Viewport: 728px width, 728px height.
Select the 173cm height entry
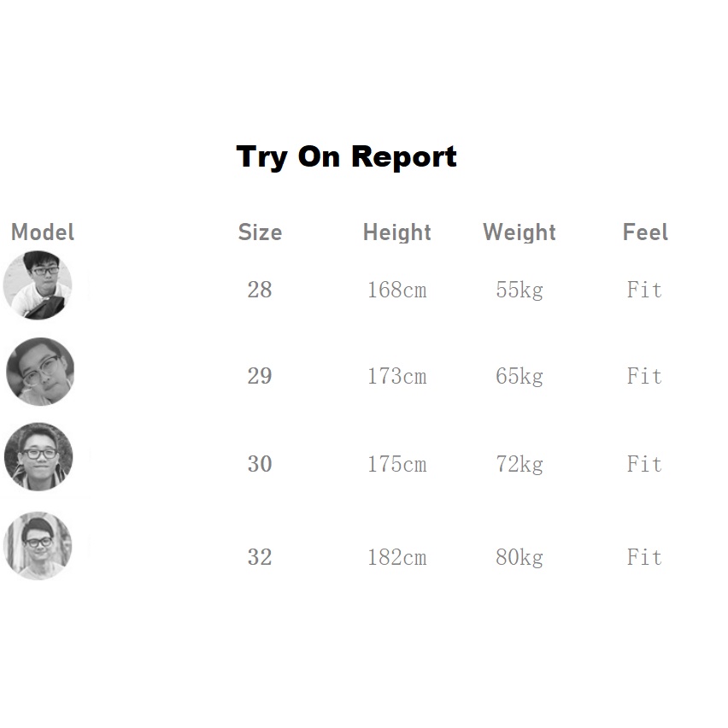pyautogui.click(x=396, y=376)
